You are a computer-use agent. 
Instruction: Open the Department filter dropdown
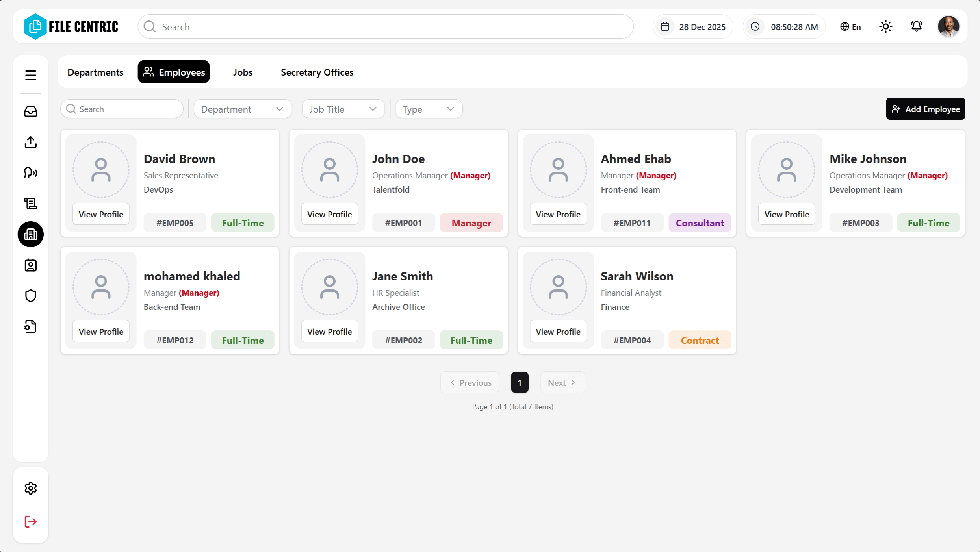tap(243, 109)
